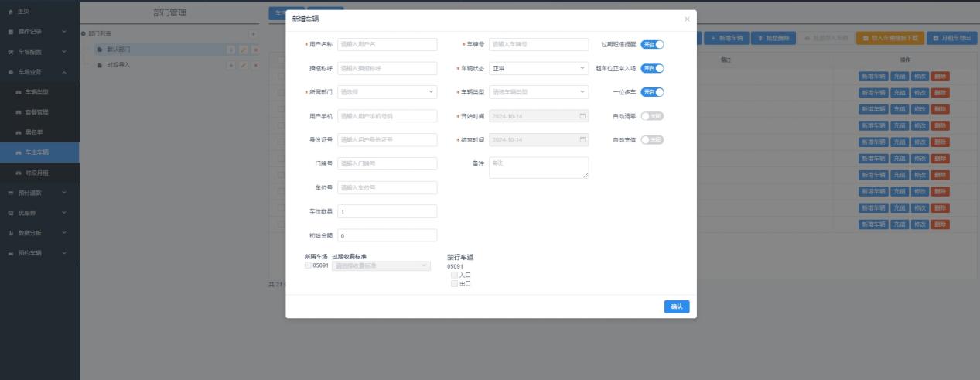Open the 开始时间 date picker calendar icon
980x380 pixels.
pyautogui.click(x=582, y=116)
